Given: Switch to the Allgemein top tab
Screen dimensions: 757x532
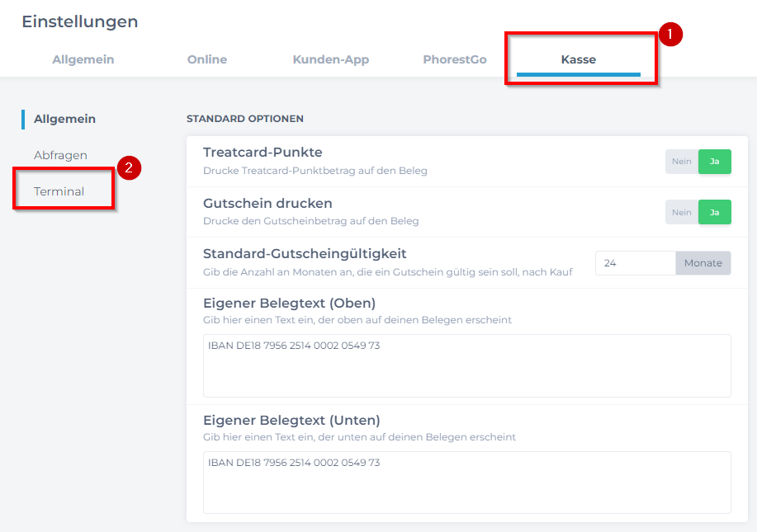Looking at the screenshot, I should pyautogui.click(x=83, y=59).
